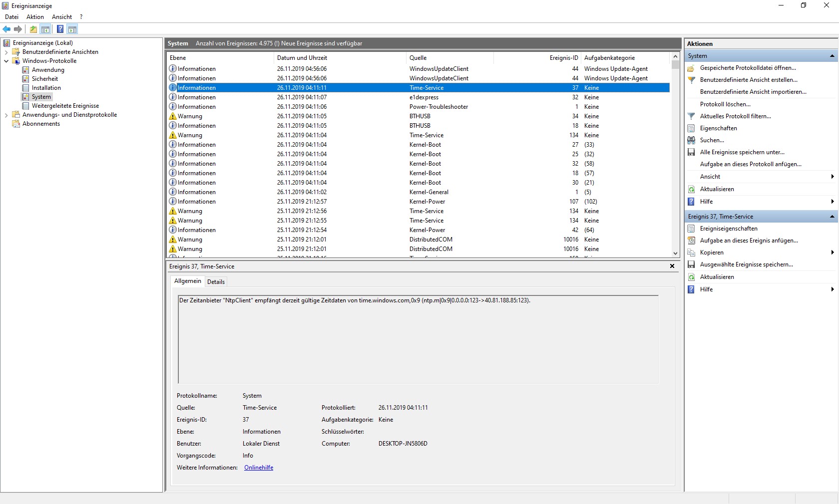This screenshot has height=504, width=839.
Task: Click the event list scrollbar up arrow
Action: coord(675,57)
